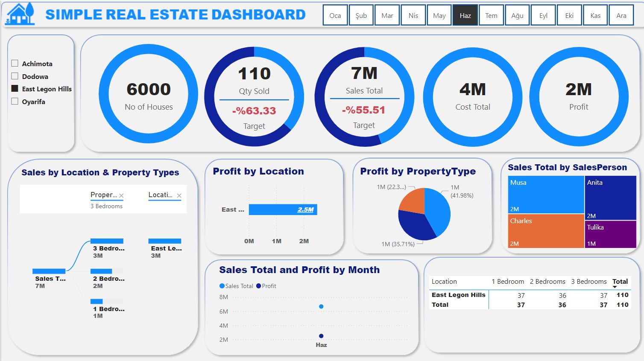Select the orange Charles treemap tile

point(545,231)
